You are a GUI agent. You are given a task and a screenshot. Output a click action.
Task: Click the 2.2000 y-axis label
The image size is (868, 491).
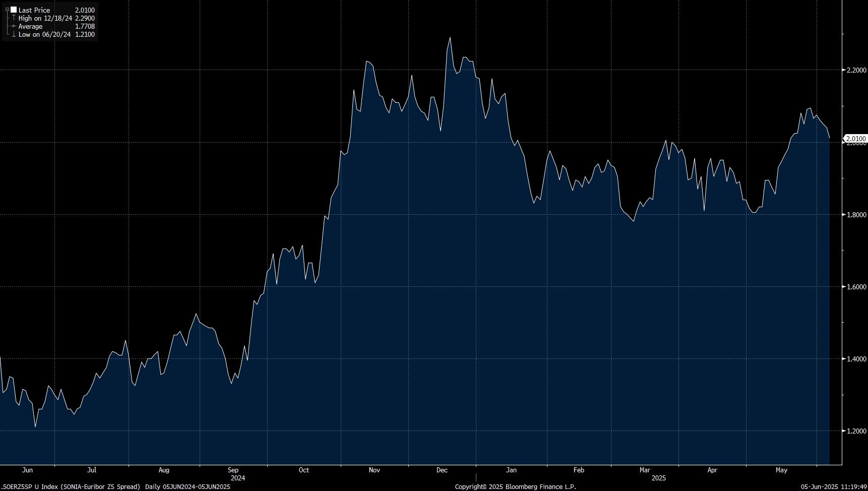click(x=856, y=70)
